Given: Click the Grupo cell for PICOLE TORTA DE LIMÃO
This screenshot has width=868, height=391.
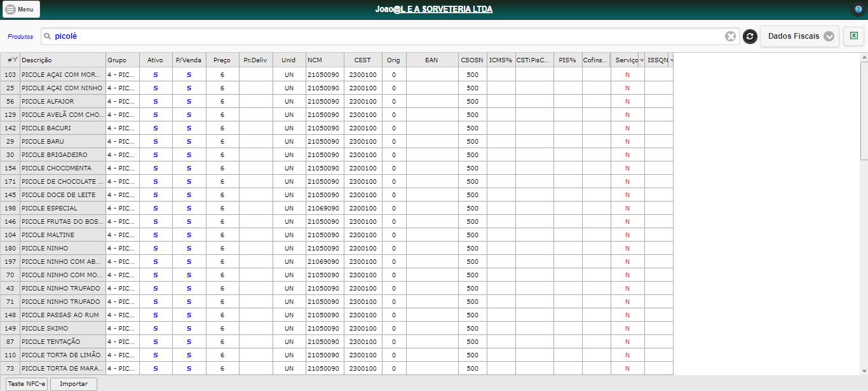Looking at the screenshot, I should click(123, 355).
